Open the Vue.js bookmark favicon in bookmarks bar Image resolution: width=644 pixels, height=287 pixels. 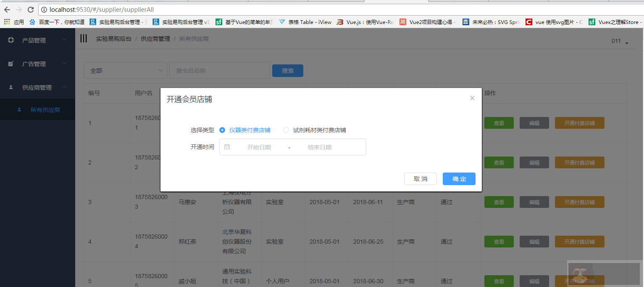pos(339,21)
